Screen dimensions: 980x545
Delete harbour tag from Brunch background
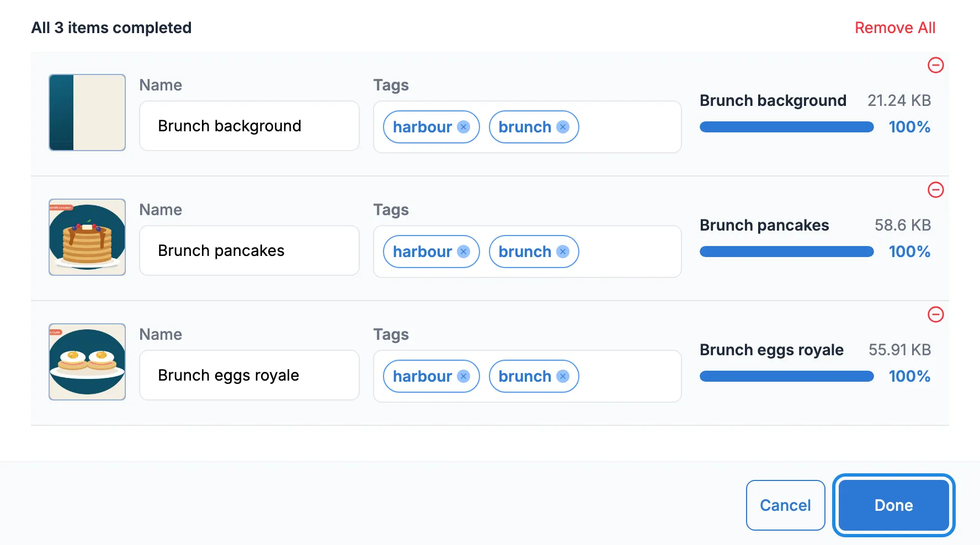(464, 127)
